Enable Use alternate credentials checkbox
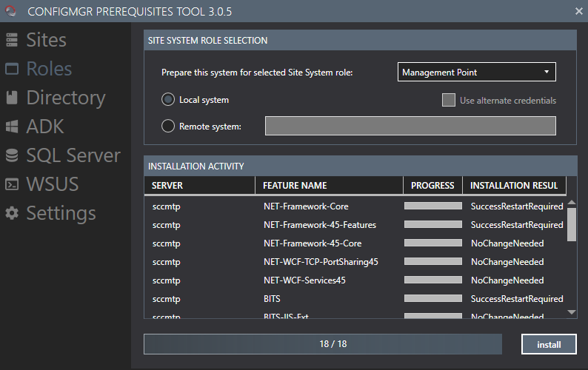The width and height of the screenshot is (588, 370). point(449,100)
